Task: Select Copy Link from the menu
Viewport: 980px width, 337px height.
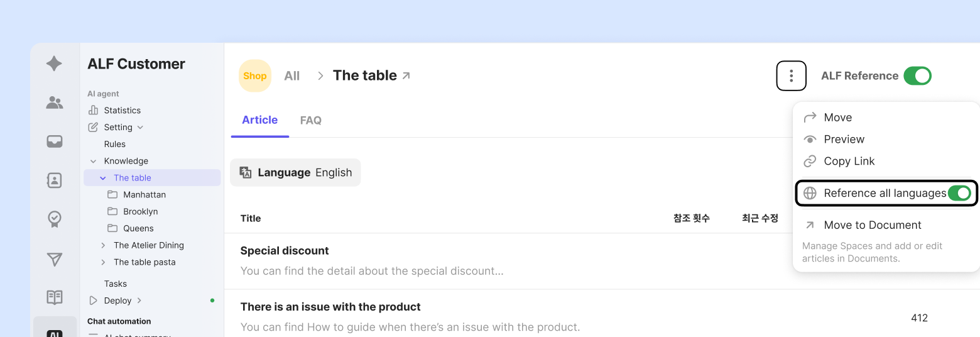Action: click(849, 161)
